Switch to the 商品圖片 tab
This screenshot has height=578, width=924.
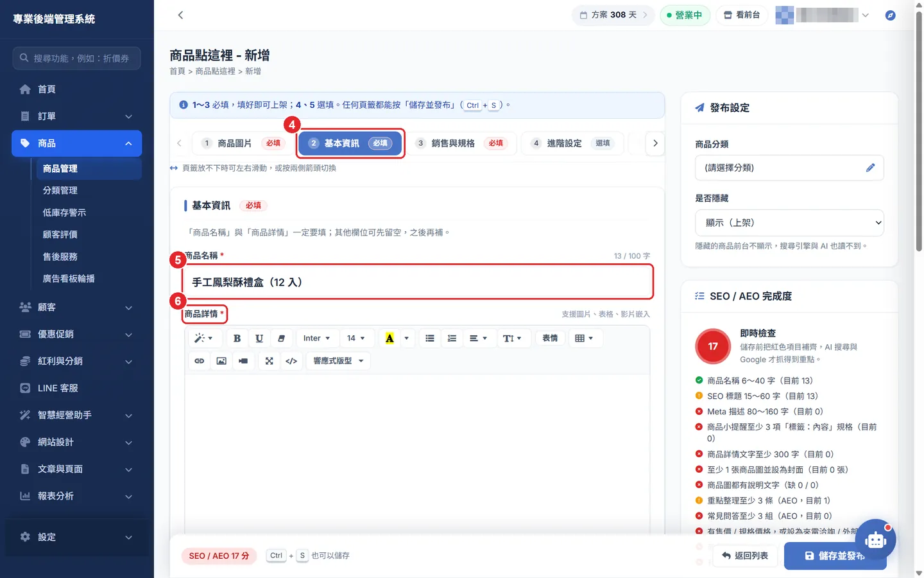coord(243,143)
